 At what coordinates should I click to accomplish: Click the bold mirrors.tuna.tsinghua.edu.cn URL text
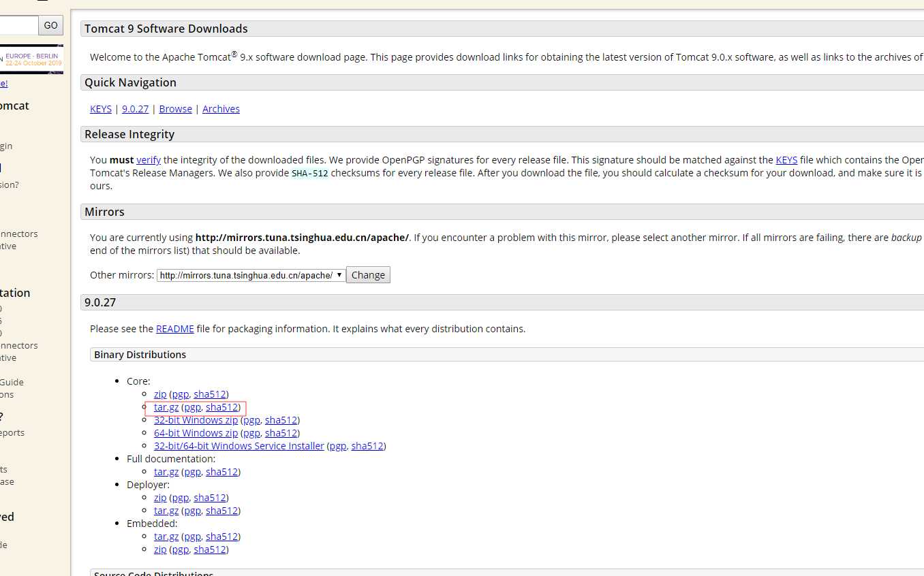point(302,238)
